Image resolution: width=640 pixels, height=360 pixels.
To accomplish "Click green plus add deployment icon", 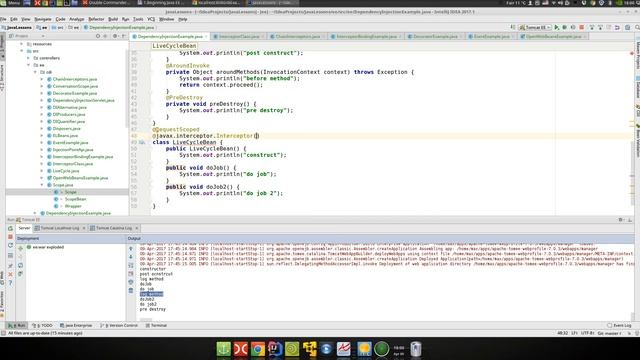I will pyautogui.click(x=20, y=248).
